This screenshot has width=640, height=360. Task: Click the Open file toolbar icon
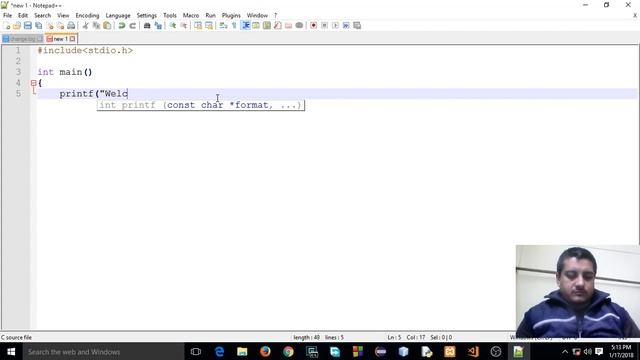(x=17, y=26)
